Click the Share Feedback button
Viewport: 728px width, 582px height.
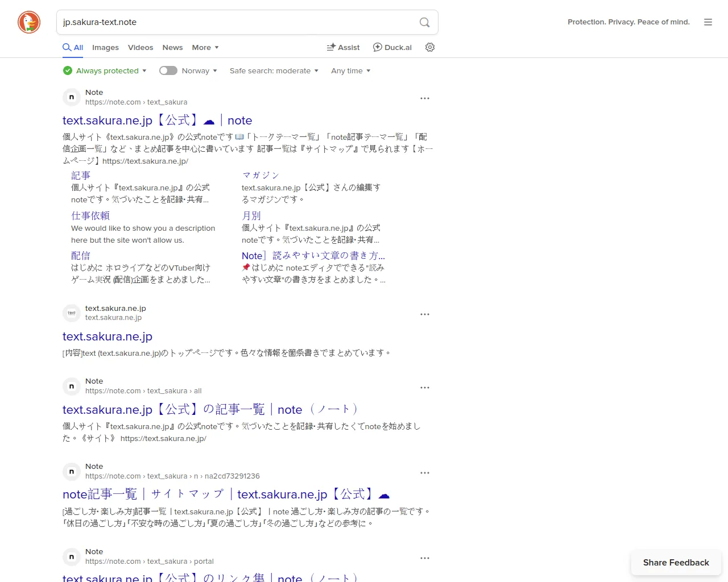point(676,563)
